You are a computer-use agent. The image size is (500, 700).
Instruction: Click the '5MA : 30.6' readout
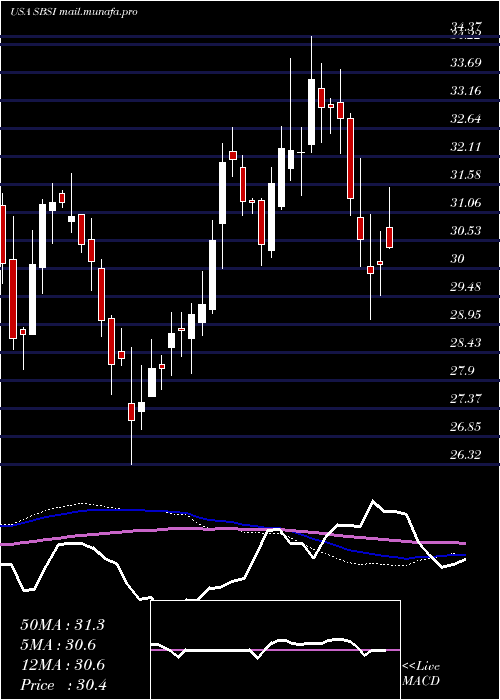click(x=58, y=645)
